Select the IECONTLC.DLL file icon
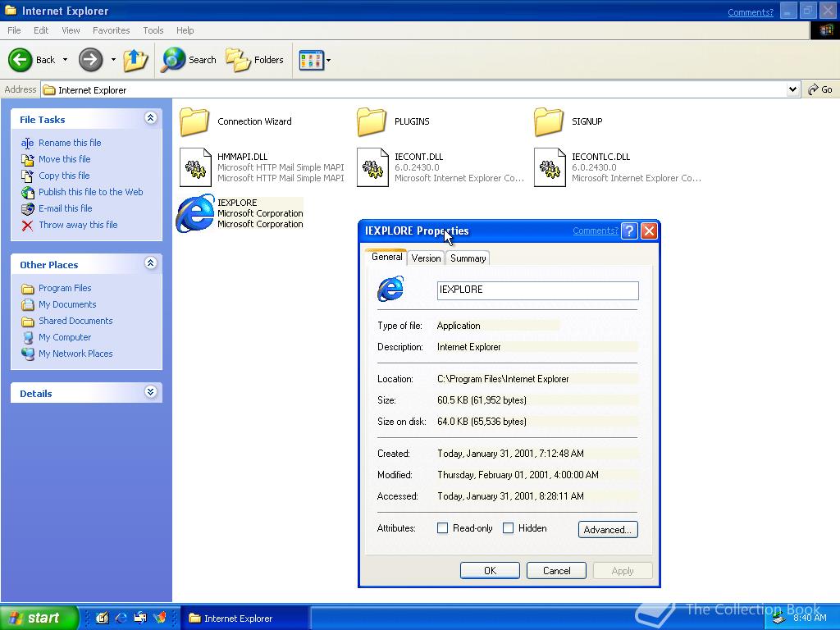 (x=550, y=167)
